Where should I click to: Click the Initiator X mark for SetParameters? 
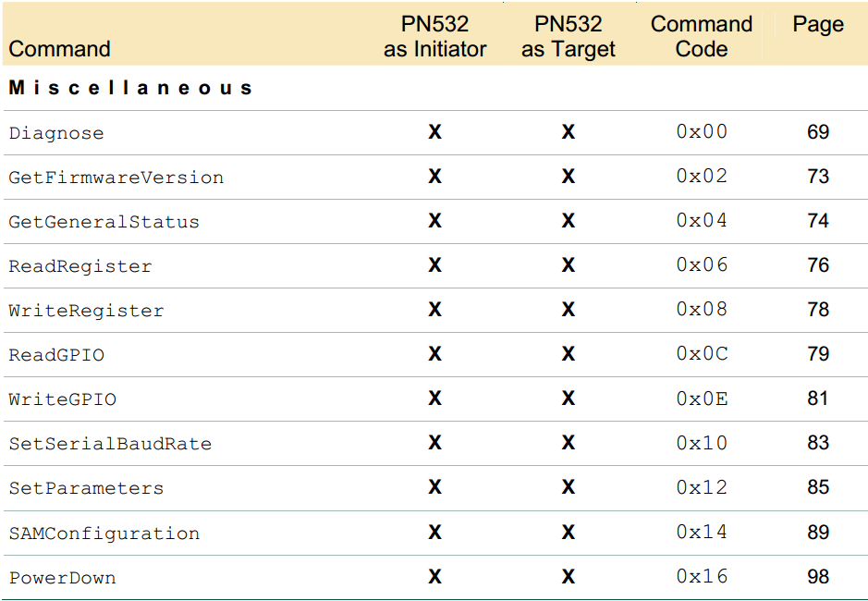click(435, 487)
